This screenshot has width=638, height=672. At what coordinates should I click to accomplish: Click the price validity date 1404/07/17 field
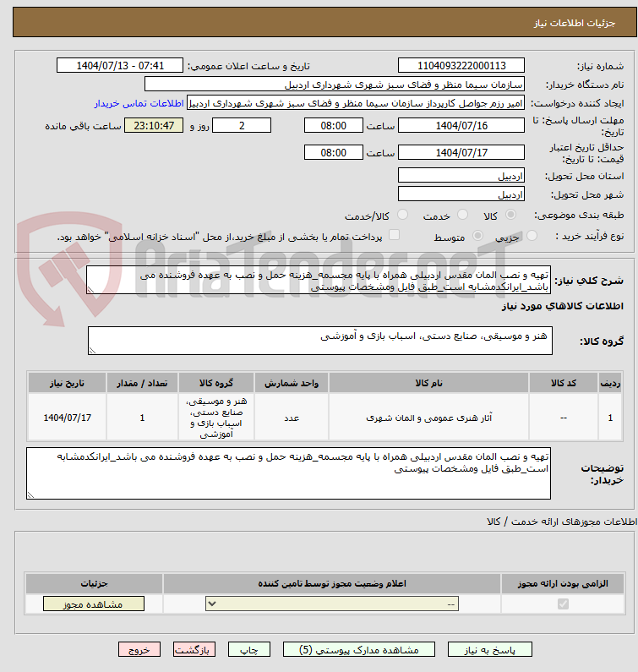461,152
